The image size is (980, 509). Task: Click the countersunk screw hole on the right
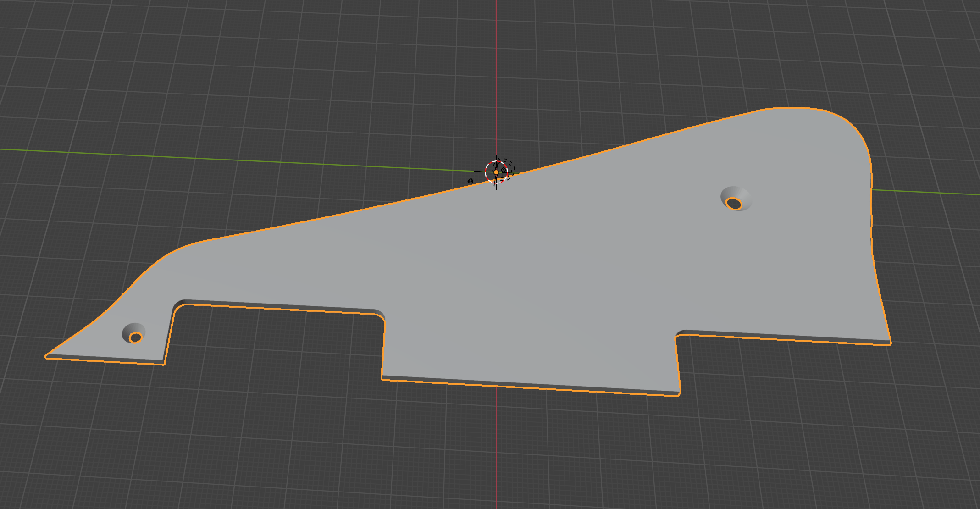click(736, 199)
